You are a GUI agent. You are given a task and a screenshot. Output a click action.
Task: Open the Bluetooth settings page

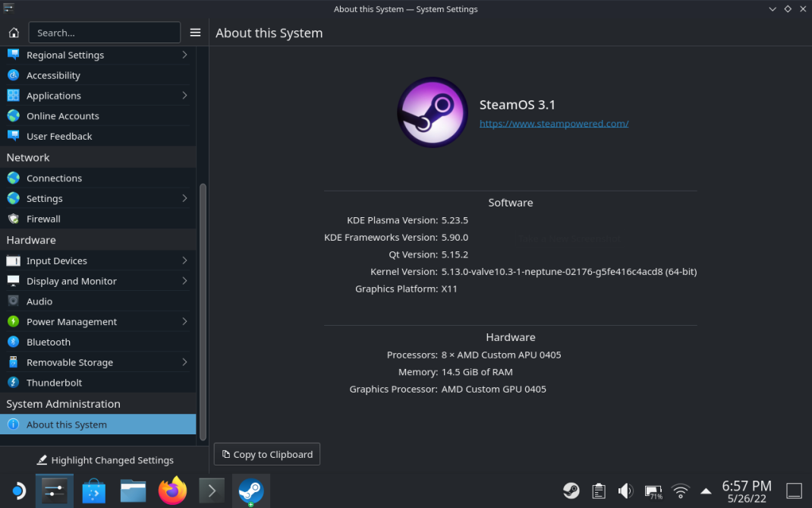pos(98,342)
